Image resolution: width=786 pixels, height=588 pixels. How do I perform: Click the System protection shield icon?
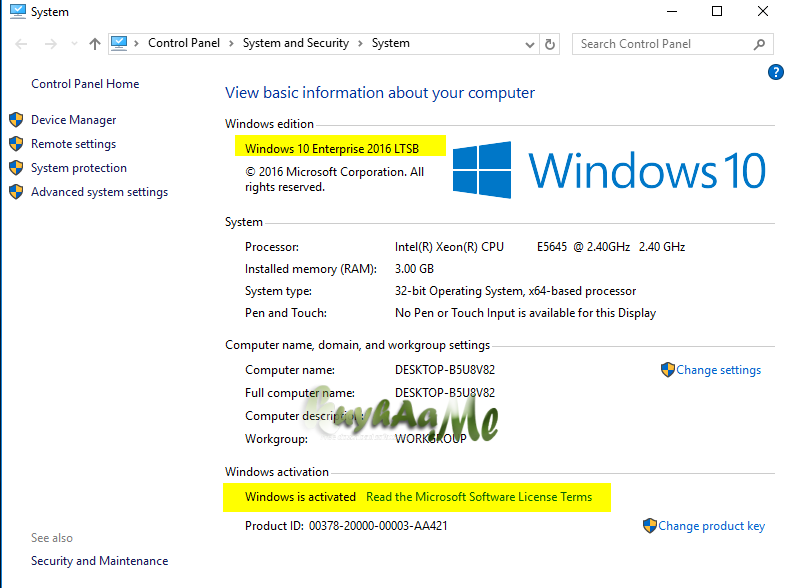16,168
